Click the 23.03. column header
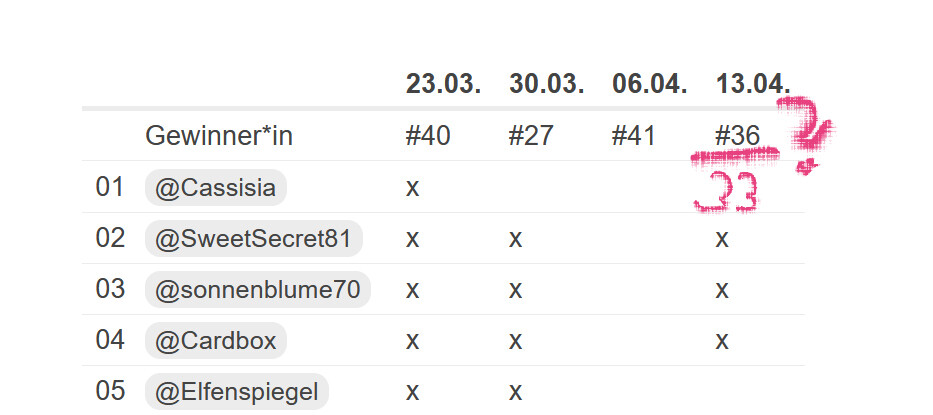This screenshot has height=415, width=933. click(x=443, y=84)
